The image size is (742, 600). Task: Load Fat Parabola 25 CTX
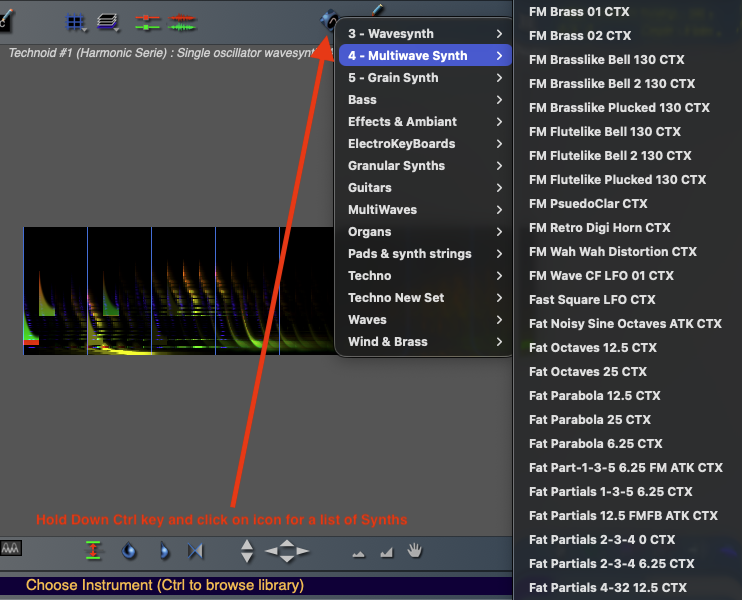click(590, 420)
